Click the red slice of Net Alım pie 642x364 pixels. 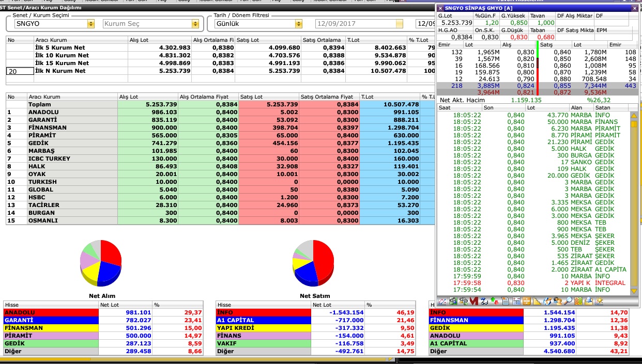click(x=111, y=253)
